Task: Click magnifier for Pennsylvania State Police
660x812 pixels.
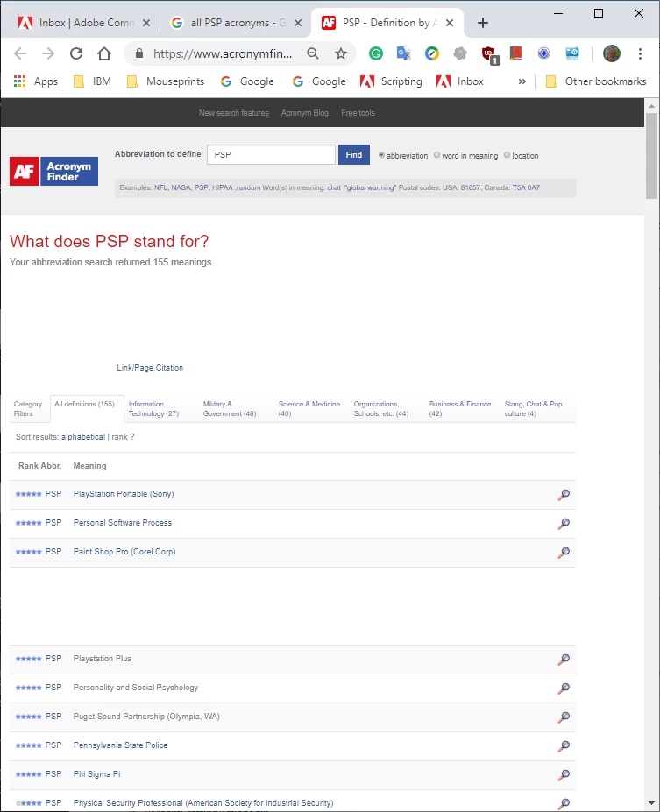Action: tap(564, 746)
